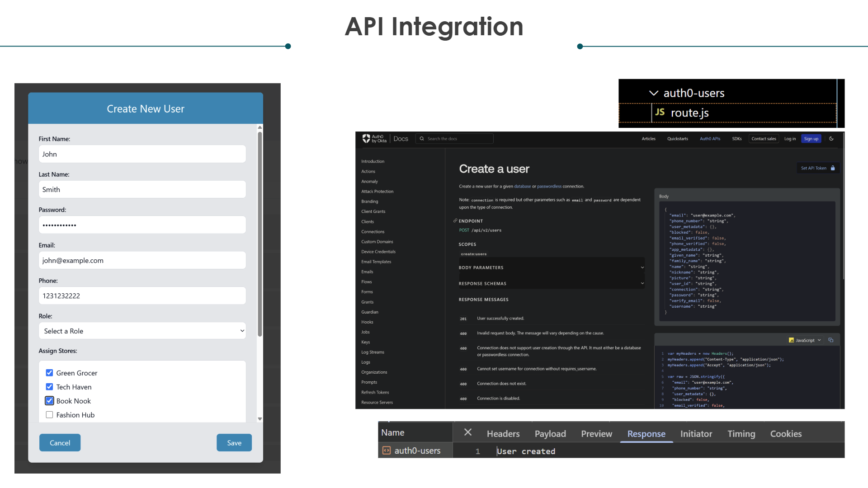Click the Cancel button
The image size is (868, 488).
60,443
